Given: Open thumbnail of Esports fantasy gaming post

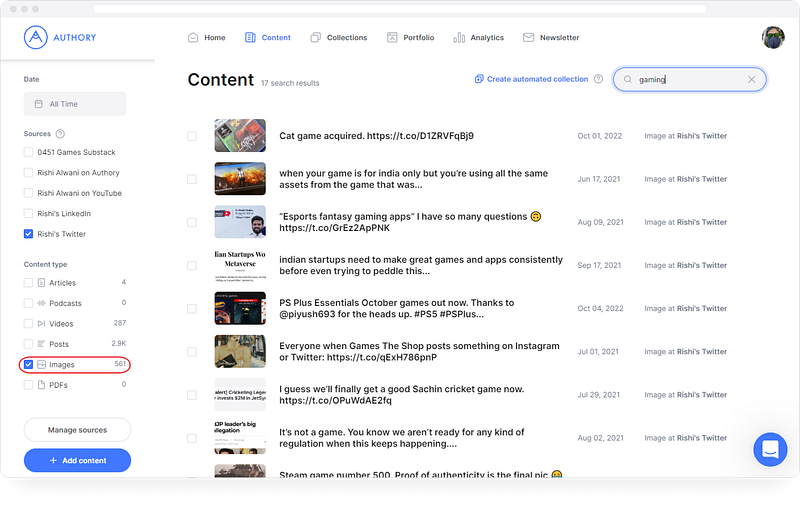Looking at the screenshot, I should coord(240,222).
